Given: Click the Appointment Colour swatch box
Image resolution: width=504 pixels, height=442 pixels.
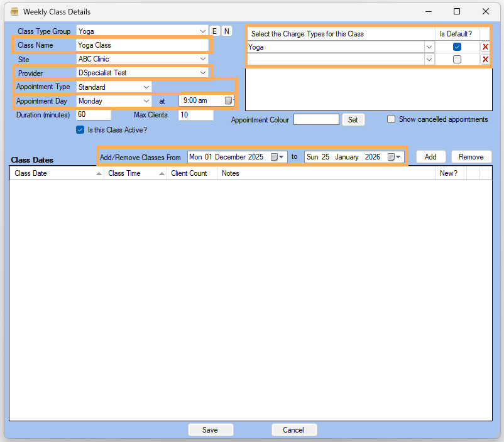Looking at the screenshot, I should click(x=316, y=119).
